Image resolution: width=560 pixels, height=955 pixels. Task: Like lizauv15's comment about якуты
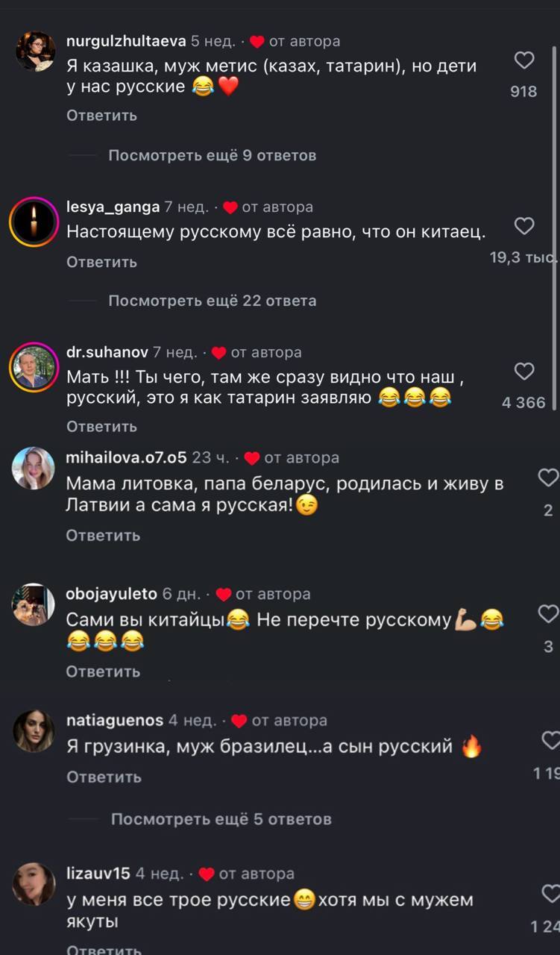click(550, 893)
